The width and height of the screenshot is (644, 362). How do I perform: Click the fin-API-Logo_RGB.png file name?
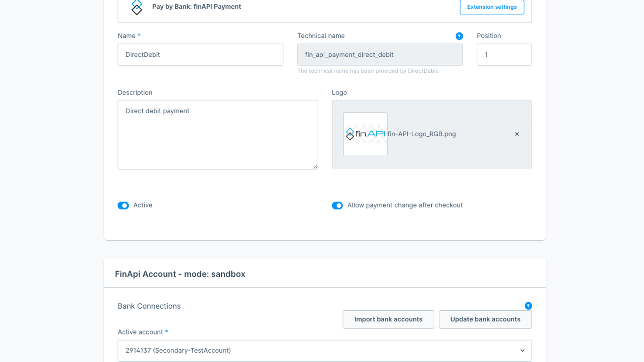[x=422, y=134]
